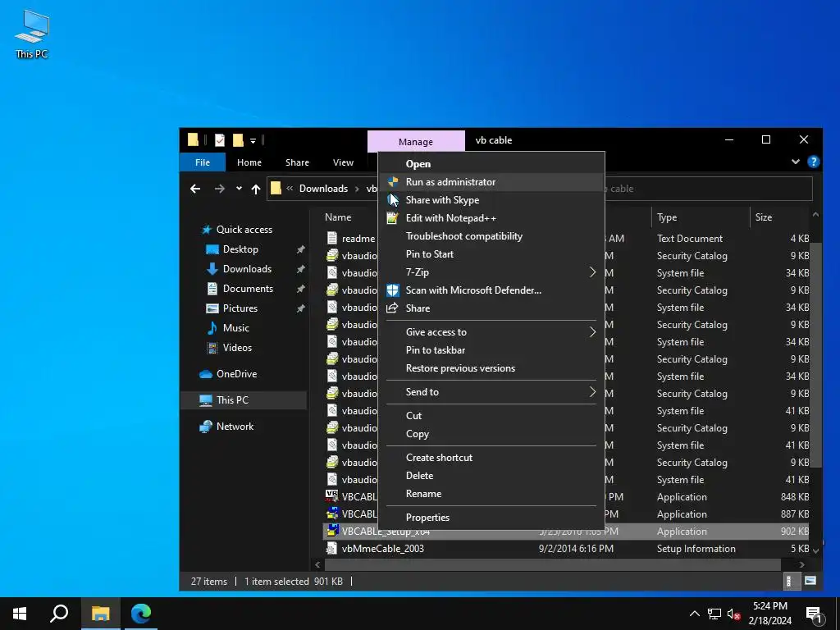Screen dimensions: 840x630
Task: Click the Desktop folder icon in sidebar
Action: (212, 249)
